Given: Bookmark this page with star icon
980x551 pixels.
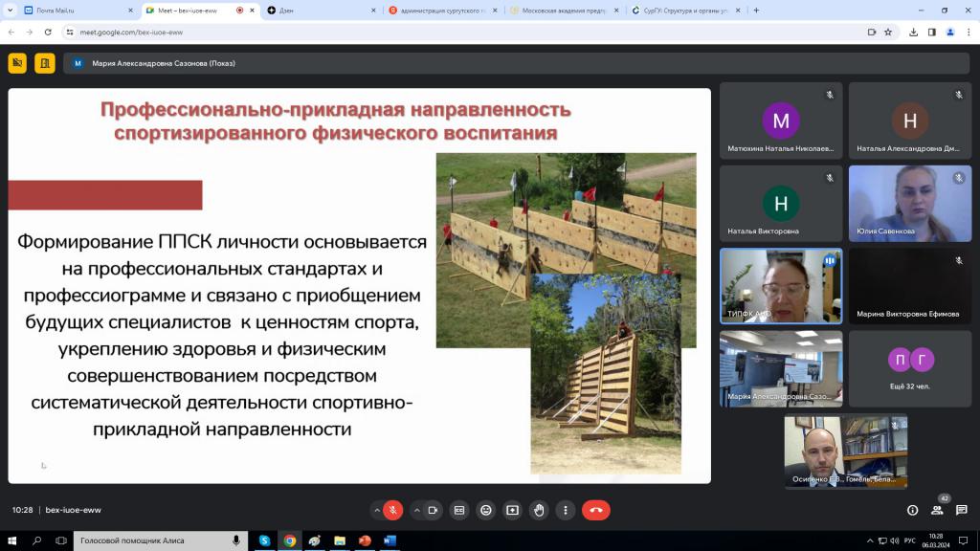Looking at the screenshot, I should coord(888,32).
